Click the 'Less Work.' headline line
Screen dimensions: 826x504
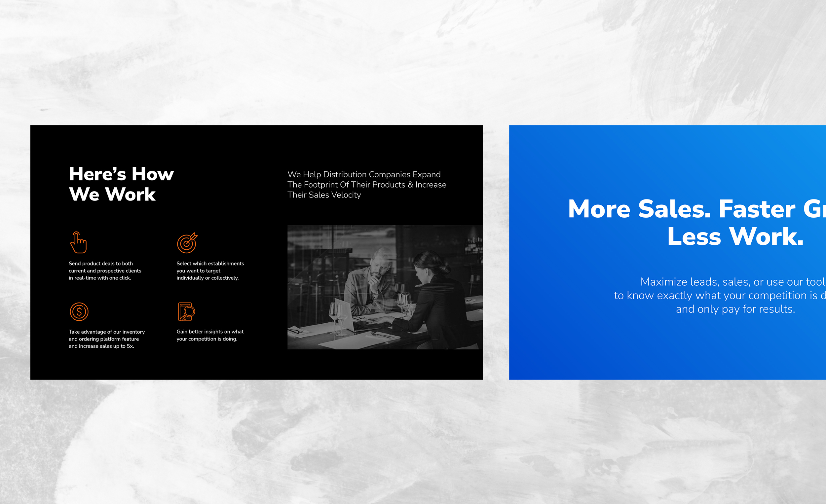click(x=735, y=236)
